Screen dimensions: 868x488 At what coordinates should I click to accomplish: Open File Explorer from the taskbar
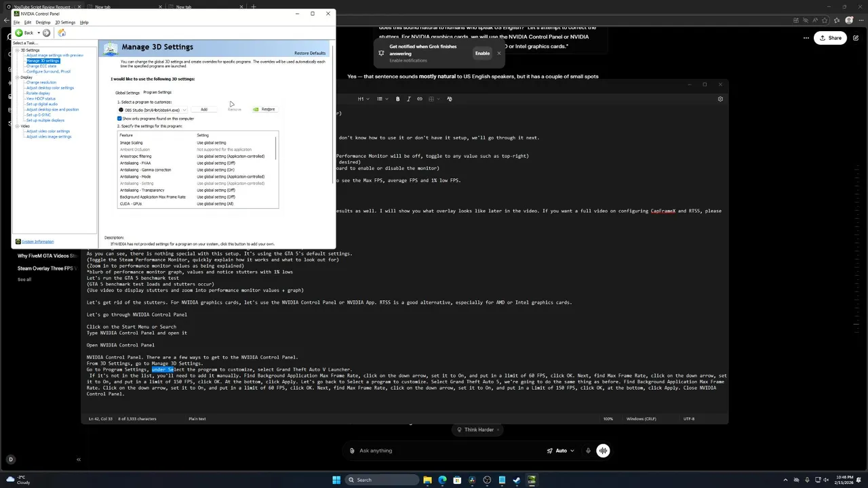[427, 480]
